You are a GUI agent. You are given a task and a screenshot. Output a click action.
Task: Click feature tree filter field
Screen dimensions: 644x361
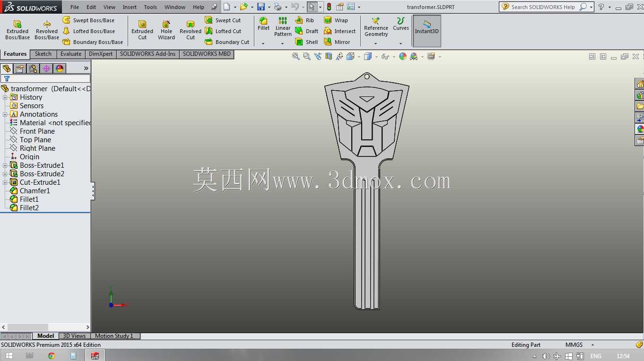[45, 78]
